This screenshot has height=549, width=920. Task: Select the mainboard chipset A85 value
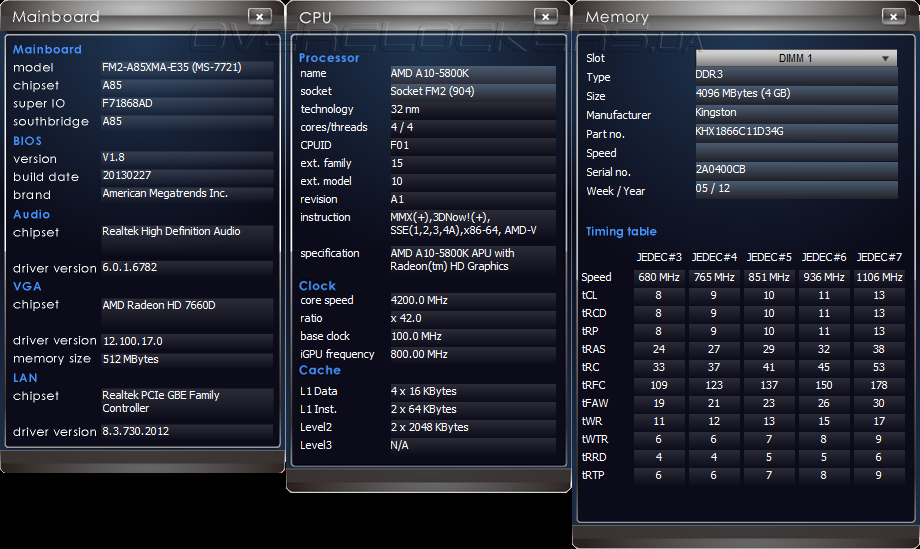tap(187, 86)
